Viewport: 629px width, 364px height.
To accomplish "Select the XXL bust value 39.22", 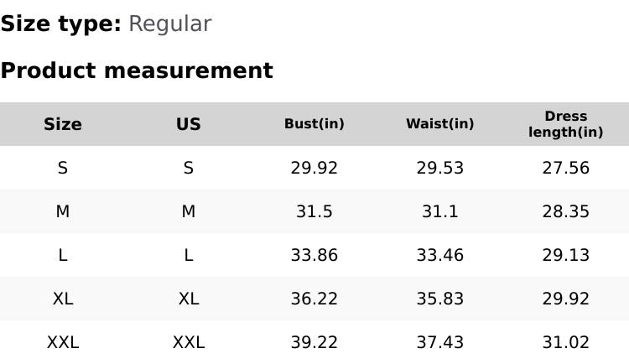I will pos(314,342).
